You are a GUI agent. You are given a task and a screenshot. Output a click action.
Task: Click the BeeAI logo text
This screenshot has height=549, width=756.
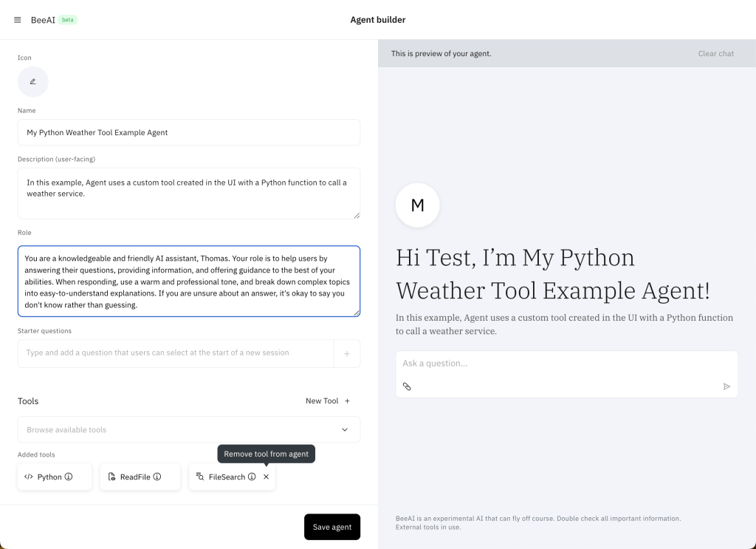(43, 20)
